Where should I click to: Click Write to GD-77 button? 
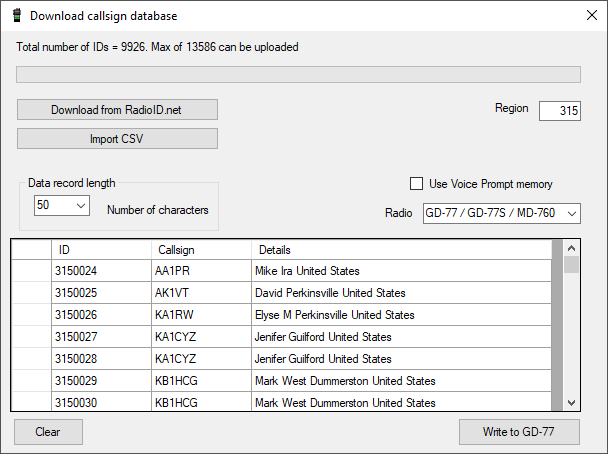tap(518, 432)
